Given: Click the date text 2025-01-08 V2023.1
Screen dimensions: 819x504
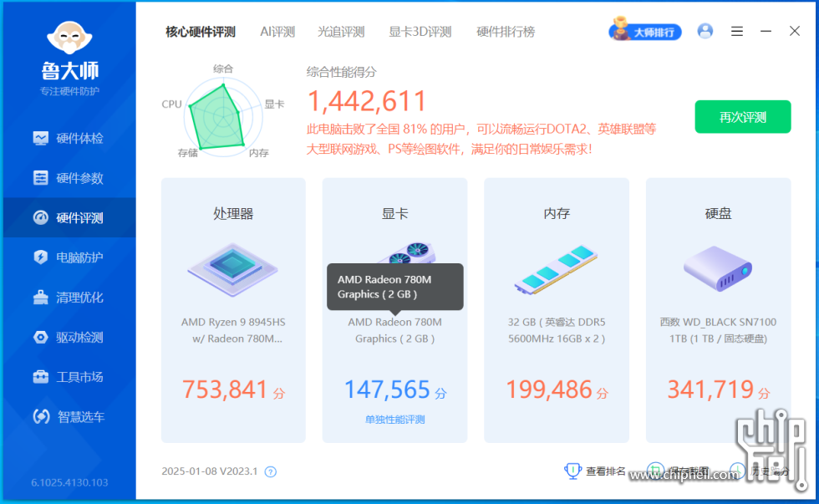Looking at the screenshot, I should (210, 471).
